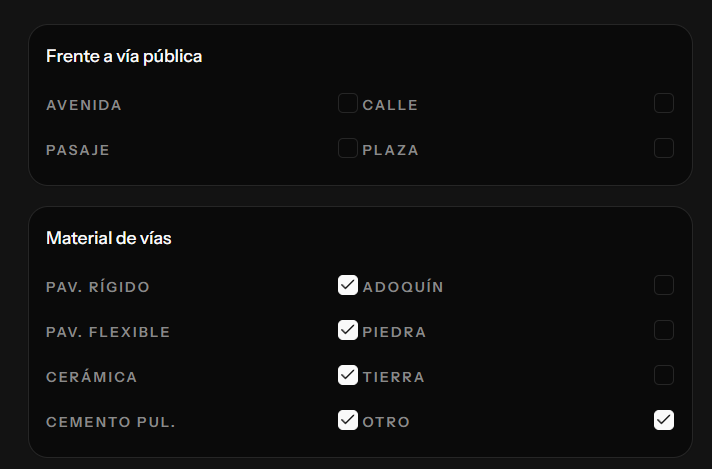Untick the CERÁMICA checkbox
Screen dimensions: 712x469
pos(348,375)
